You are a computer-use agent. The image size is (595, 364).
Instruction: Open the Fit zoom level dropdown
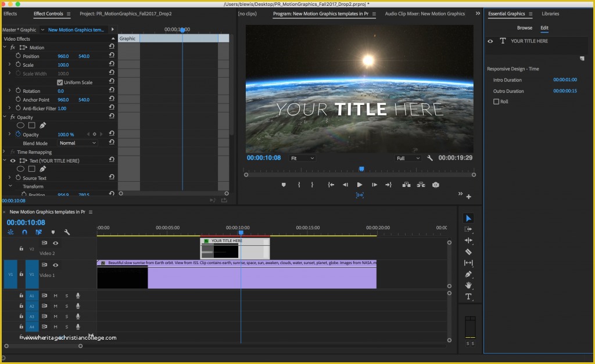[x=302, y=158]
